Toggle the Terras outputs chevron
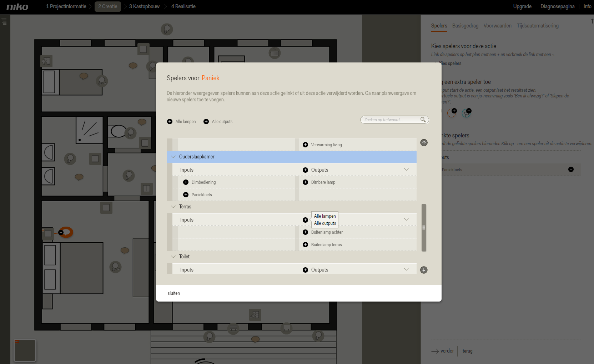Image resolution: width=594 pixels, height=364 pixels. pyautogui.click(x=406, y=219)
